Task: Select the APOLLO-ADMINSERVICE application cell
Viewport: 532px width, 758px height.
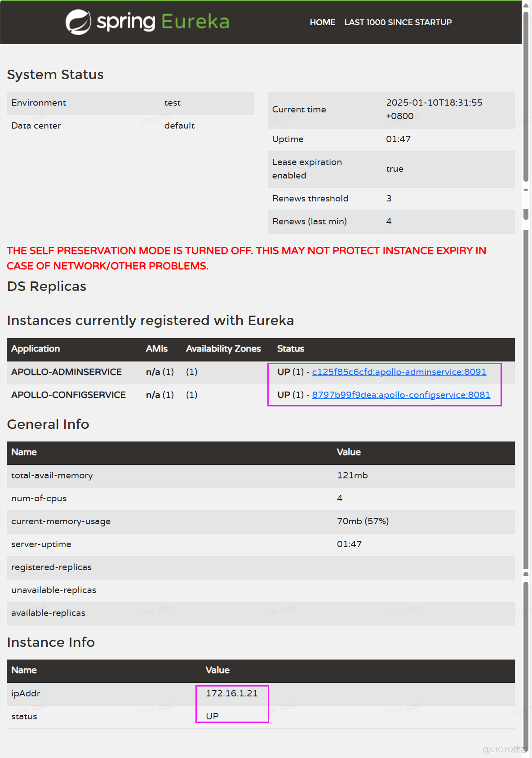Action: tap(66, 372)
